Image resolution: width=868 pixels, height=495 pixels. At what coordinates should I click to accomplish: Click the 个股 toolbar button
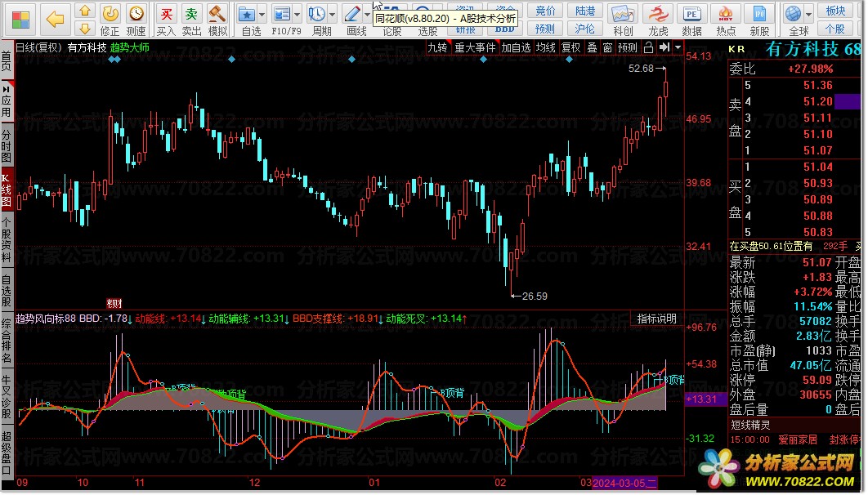tap(835, 29)
